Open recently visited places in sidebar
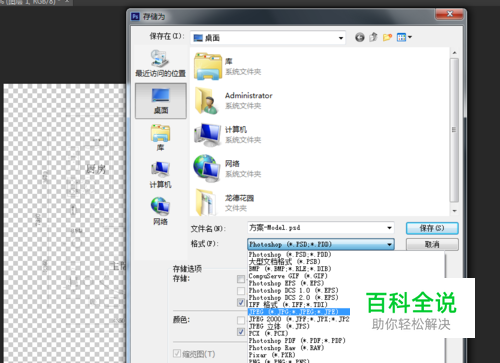The height and width of the screenshot is (363, 500). point(160,63)
